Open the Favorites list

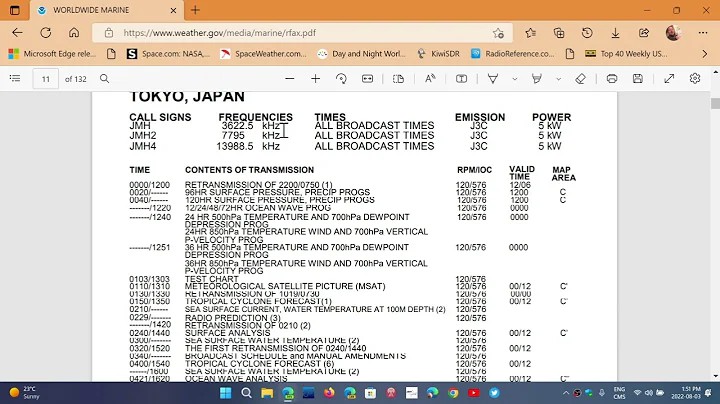530,33
